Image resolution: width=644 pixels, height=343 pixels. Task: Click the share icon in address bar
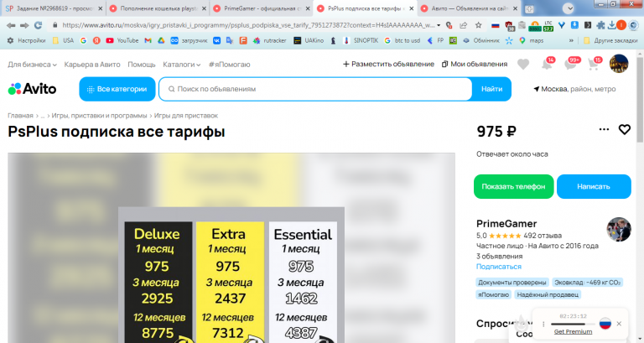[x=463, y=25]
